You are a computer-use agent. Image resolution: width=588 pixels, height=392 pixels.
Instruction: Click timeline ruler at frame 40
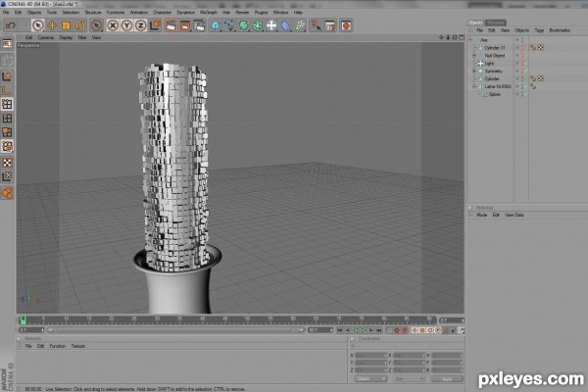tap(203, 320)
